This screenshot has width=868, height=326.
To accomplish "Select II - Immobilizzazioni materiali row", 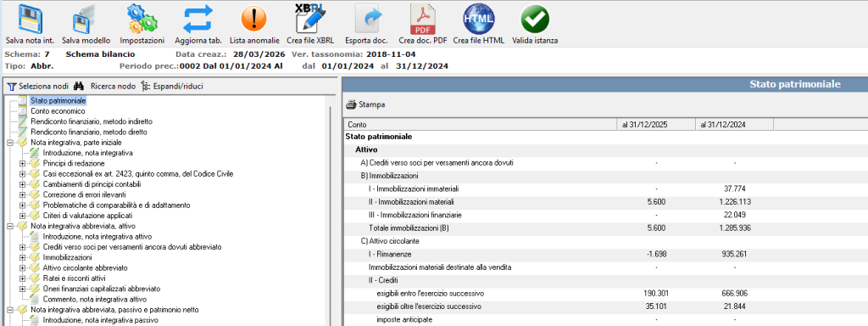I will pos(605,202).
